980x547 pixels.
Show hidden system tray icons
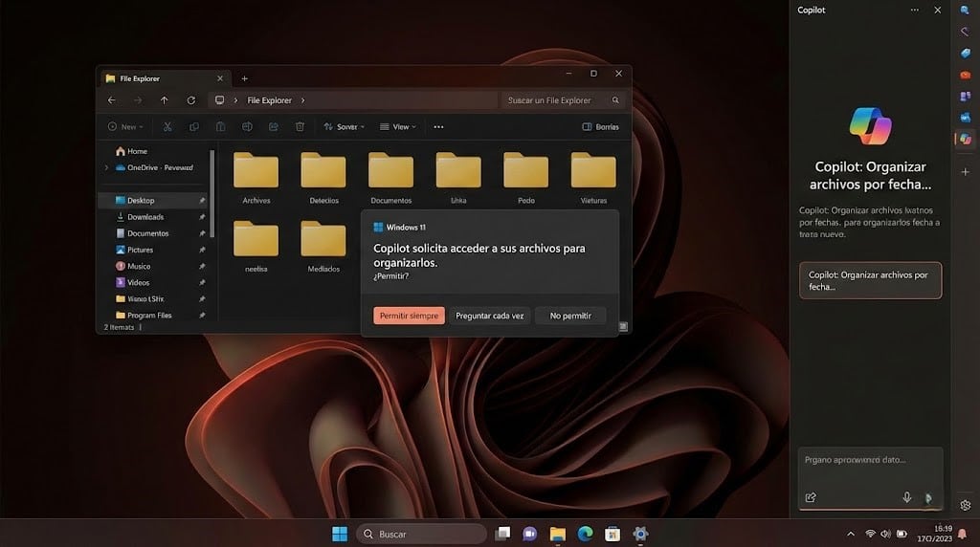(850, 534)
